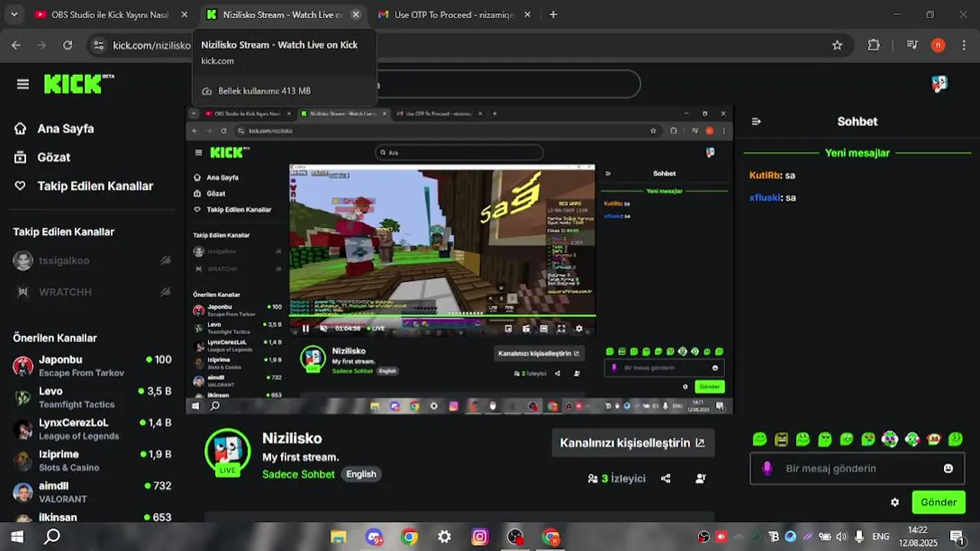Viewport: 980px width, 551px height.
Task: Click the 3 İzleyici viewer count
Action: (x=617, y=478)
